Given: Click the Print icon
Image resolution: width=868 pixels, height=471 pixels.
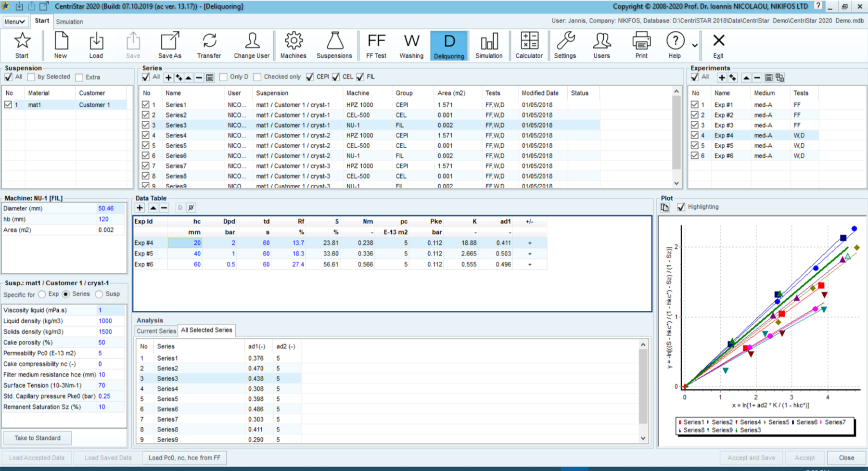Looking at the screenshot, I should point(641,46).
